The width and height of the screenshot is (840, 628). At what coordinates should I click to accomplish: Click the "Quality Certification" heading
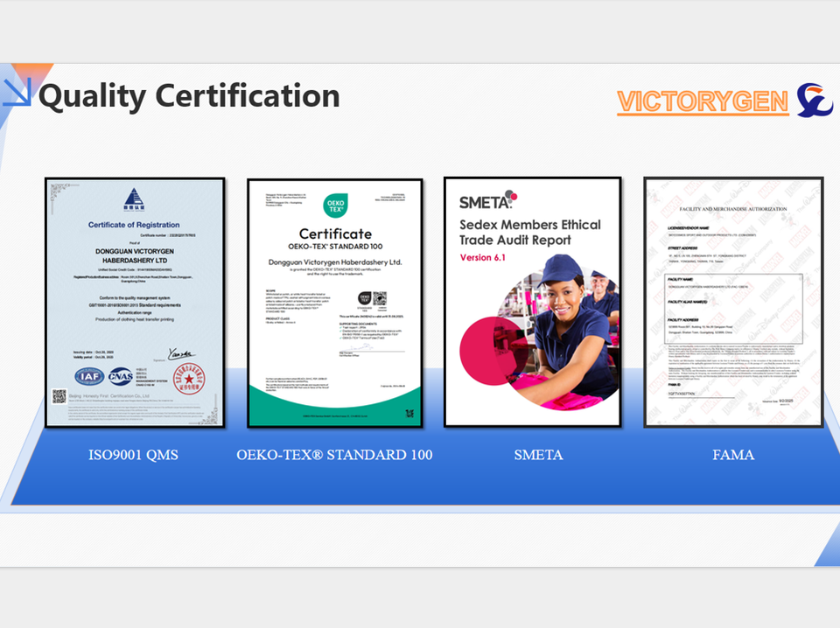coord(189,96)
